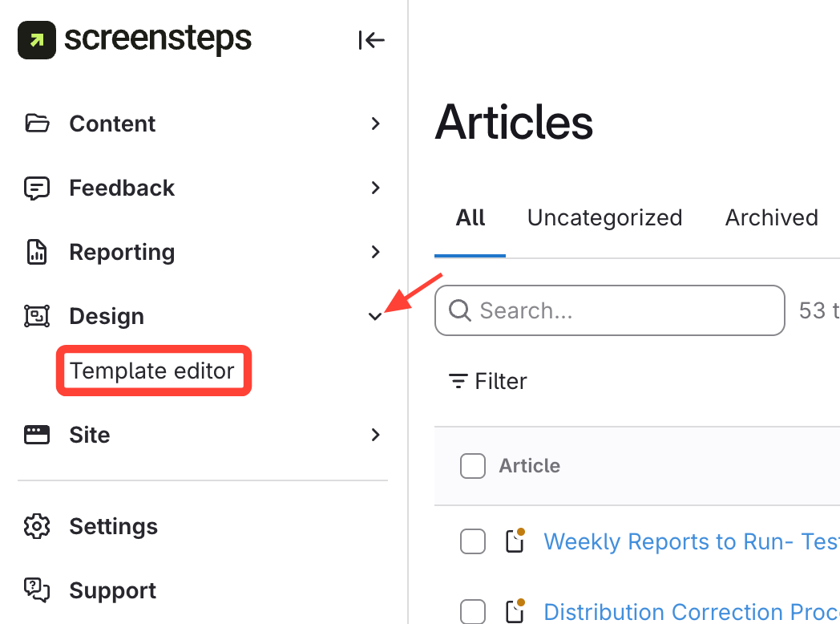
Task: Click the Filter lines icon
Action: pos(458,381)
